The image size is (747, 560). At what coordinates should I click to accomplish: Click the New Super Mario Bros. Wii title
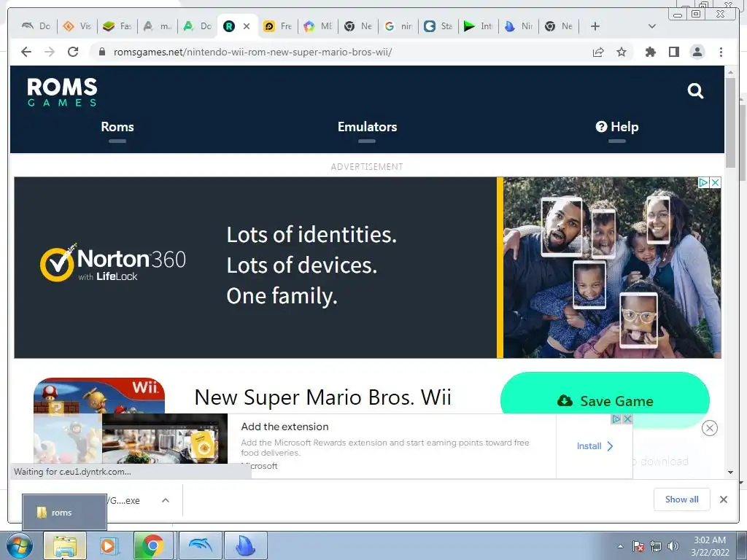pos(322,397)
